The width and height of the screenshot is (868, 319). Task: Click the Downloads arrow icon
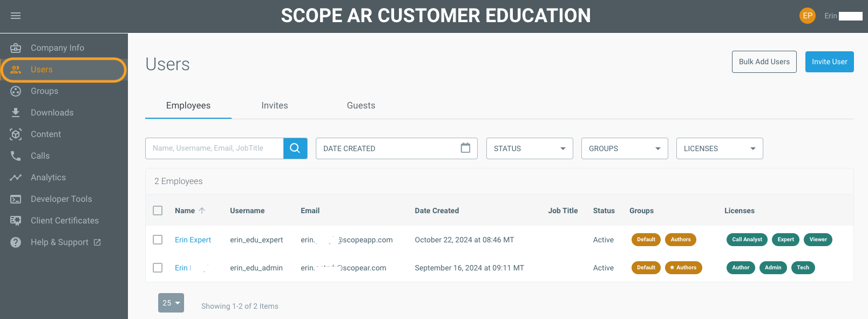[x=16, y=113]
